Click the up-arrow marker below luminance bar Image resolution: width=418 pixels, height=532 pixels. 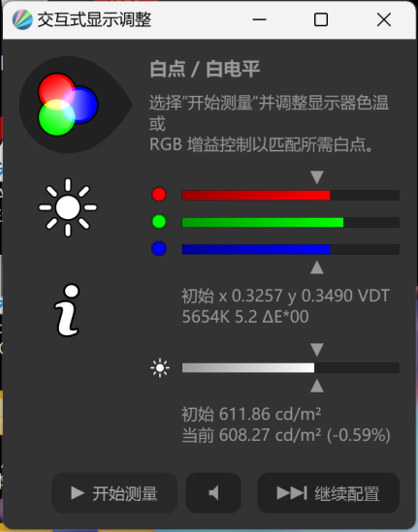pos(317,386)
